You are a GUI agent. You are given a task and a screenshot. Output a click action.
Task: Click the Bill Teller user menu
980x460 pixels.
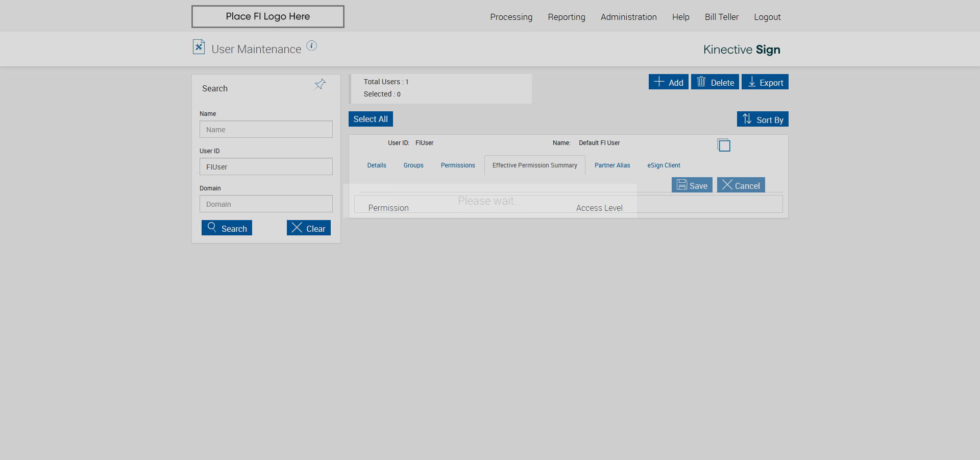(x=722, y=17)
